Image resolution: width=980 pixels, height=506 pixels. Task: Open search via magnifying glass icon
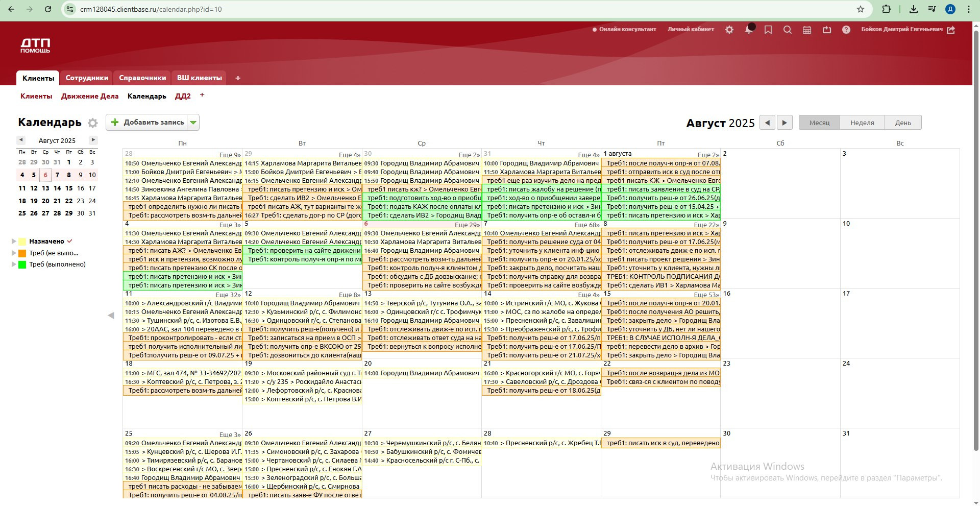tap(787, 30)
